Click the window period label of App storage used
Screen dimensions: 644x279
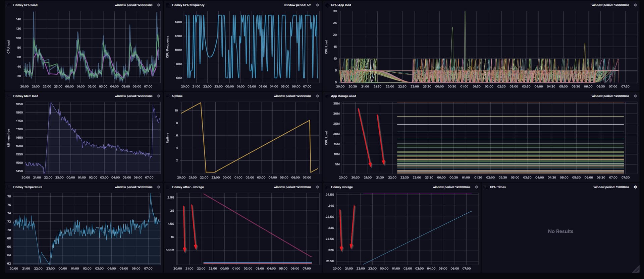coord(610,96)
